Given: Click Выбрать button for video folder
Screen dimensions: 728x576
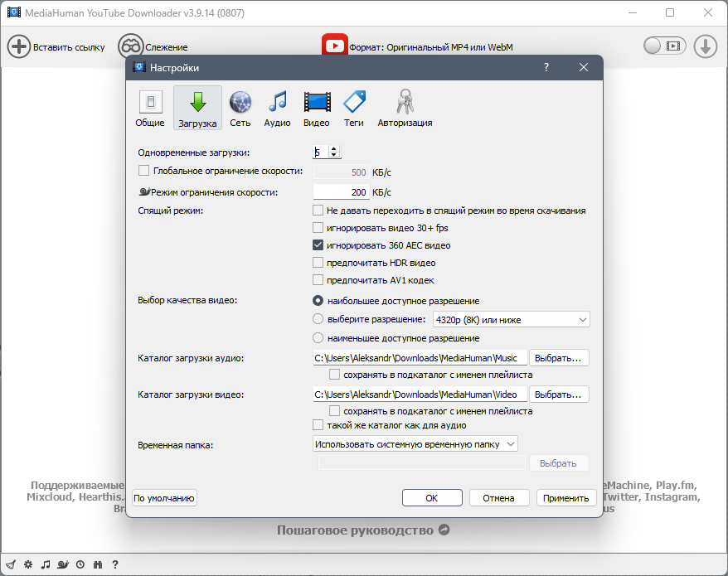Looking at the screenshot, I should click(559, 394).
